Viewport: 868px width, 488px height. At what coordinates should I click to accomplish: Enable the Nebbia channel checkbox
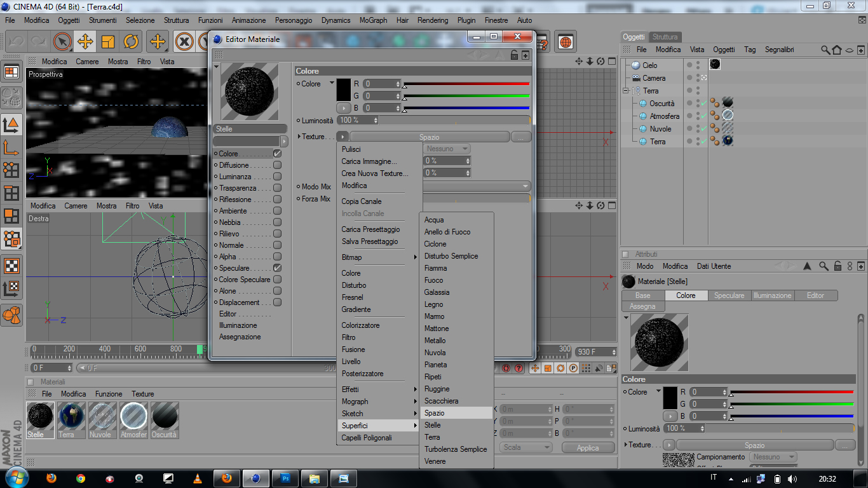click(x=277, y=222)
